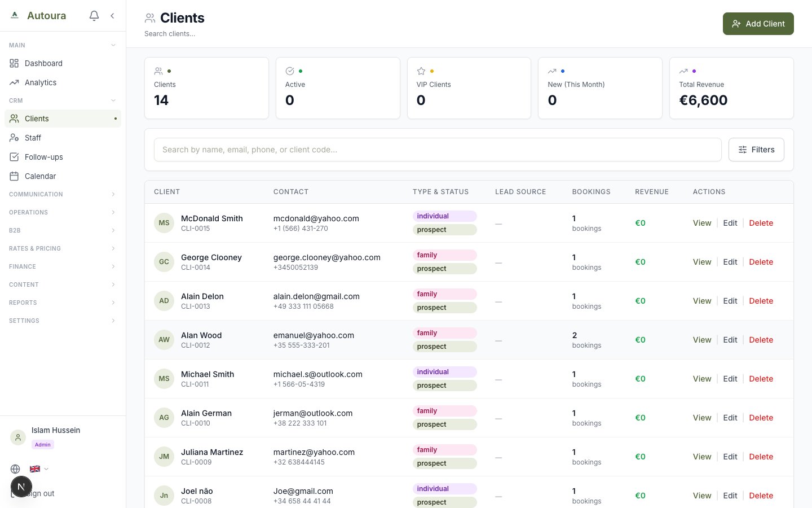Expand the CONTENT section

coord(63,284)
